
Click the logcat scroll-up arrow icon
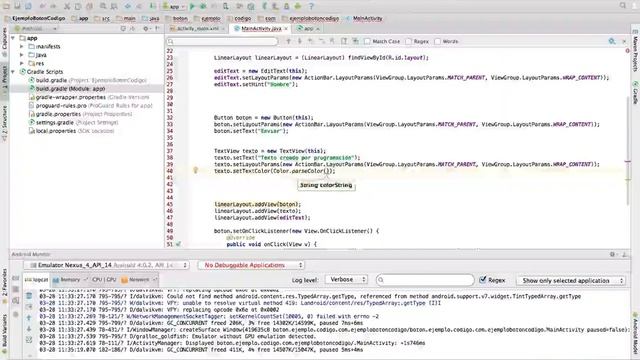tap(29, 318)
